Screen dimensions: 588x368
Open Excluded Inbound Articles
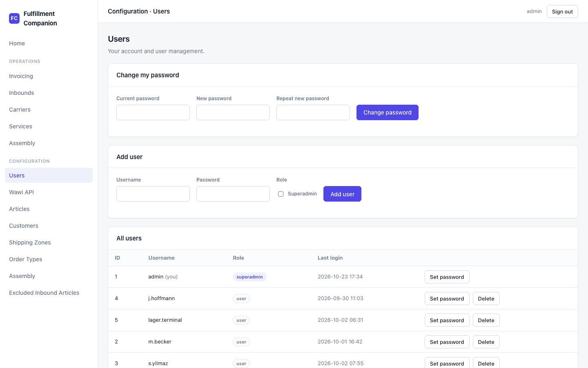click(49, 293)
